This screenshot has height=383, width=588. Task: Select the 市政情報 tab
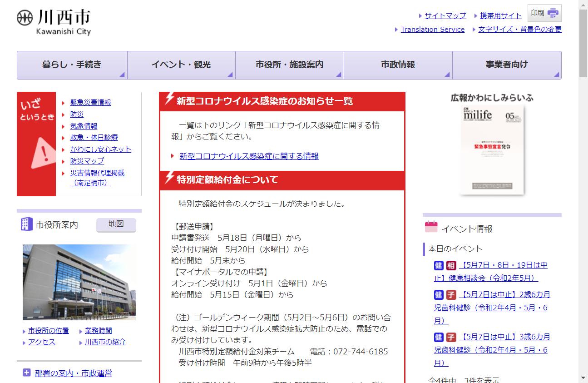[x=398, y=65]
